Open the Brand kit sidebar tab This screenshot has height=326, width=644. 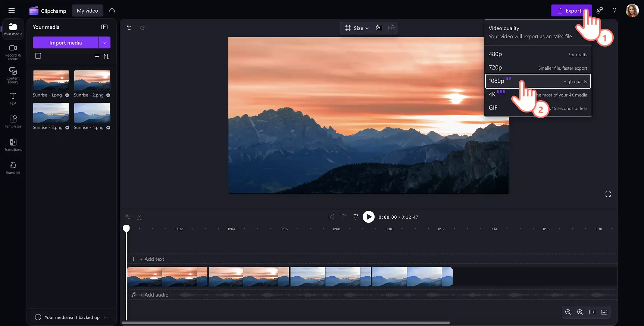point(13,168)
